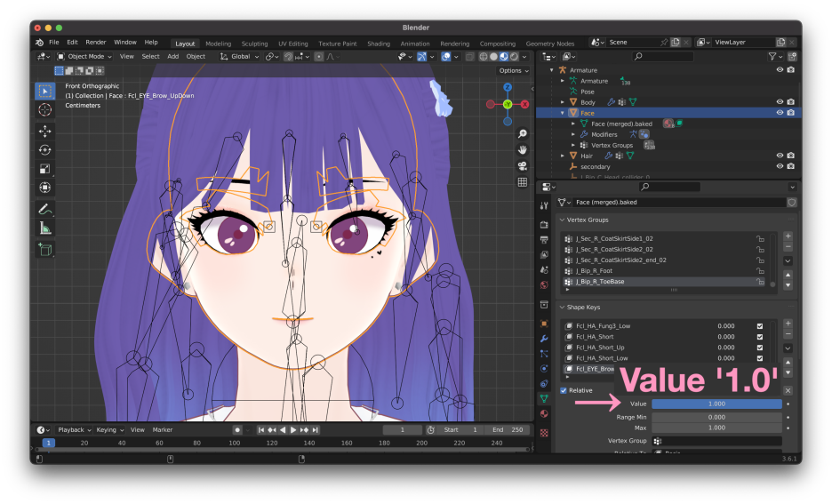This screenshot has height=504, width=832.
Task: Hide Armature in viewport via eye icon
Action: point(780,69)
